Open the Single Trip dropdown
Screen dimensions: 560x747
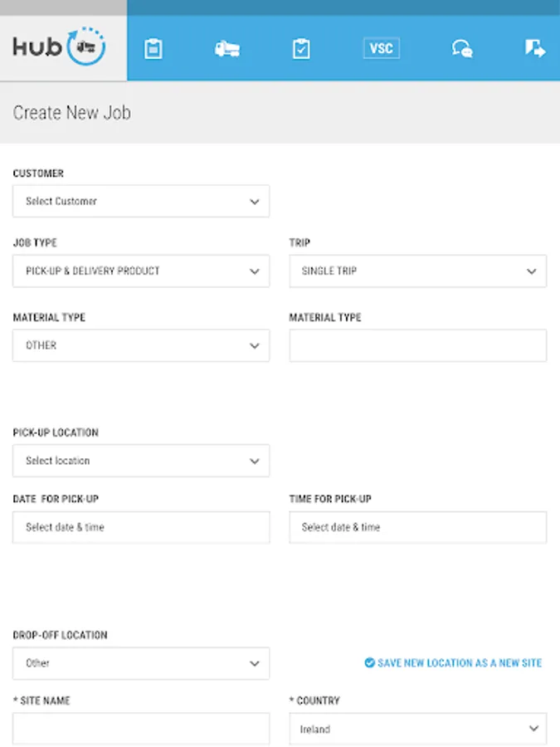tap(417, 271)
